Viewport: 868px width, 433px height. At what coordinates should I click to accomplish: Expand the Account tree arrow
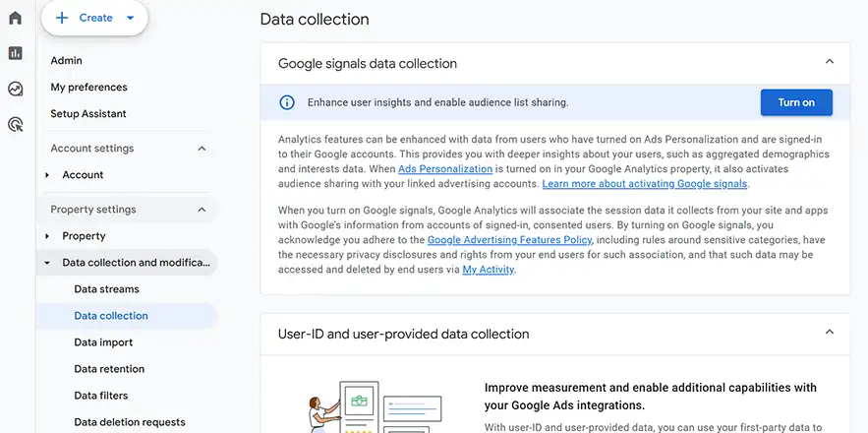pyautogui.click(x=47, y=175)
